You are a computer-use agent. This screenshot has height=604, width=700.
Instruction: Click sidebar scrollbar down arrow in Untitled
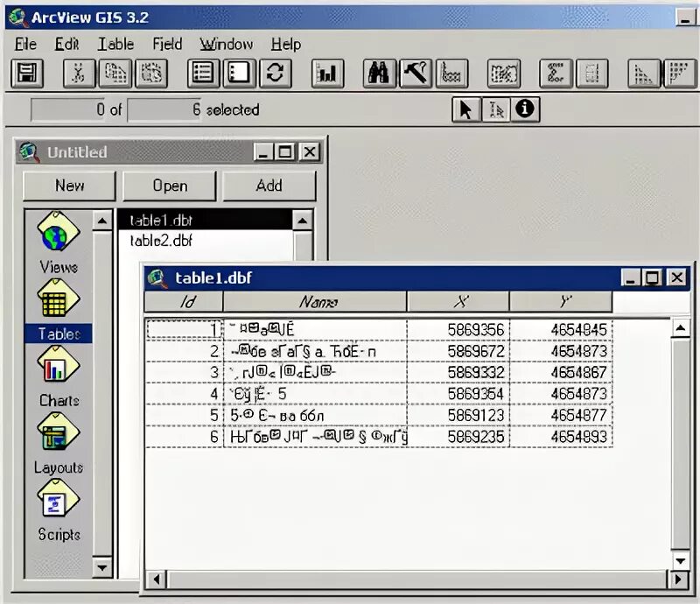(x=102, y=568)
